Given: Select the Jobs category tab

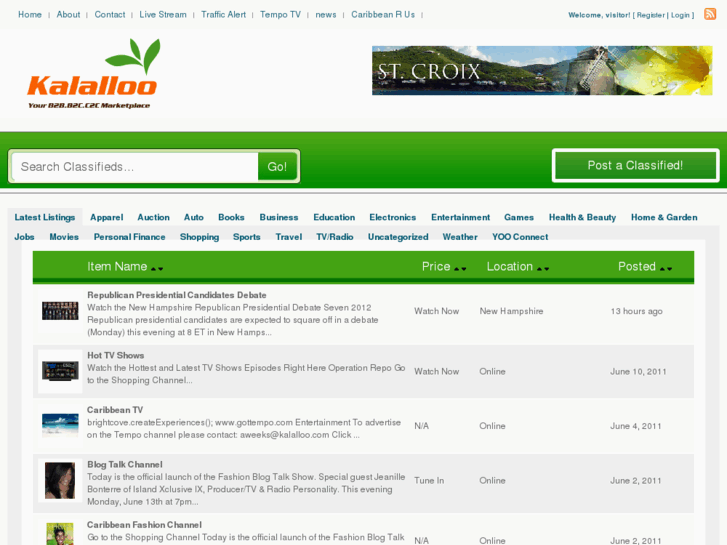Looking at the screenshot, I should tap(24, 237).
